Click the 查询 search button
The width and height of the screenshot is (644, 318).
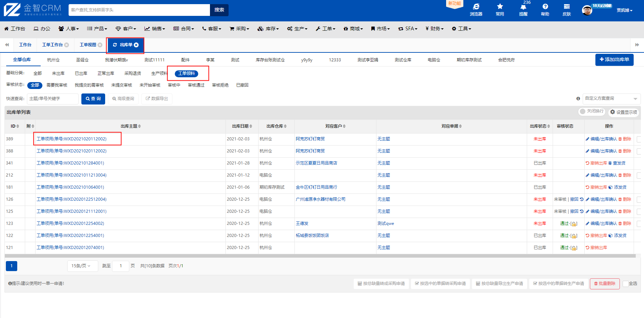click(x=93, y=99)
